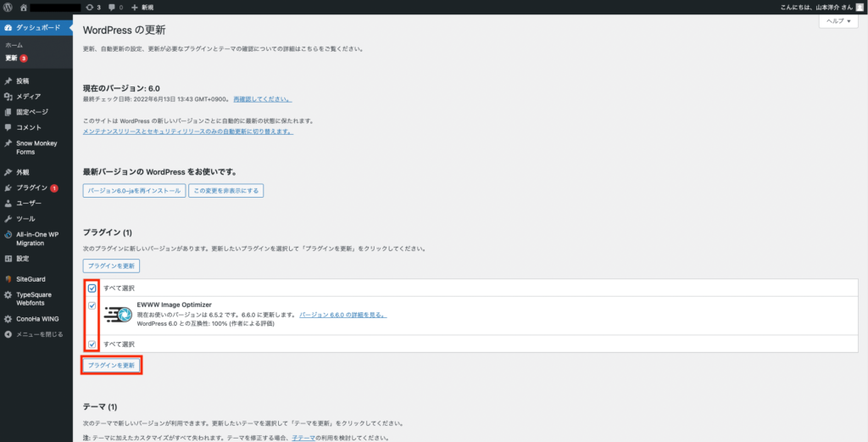Click the plus 新規 button

pos(142,7)
